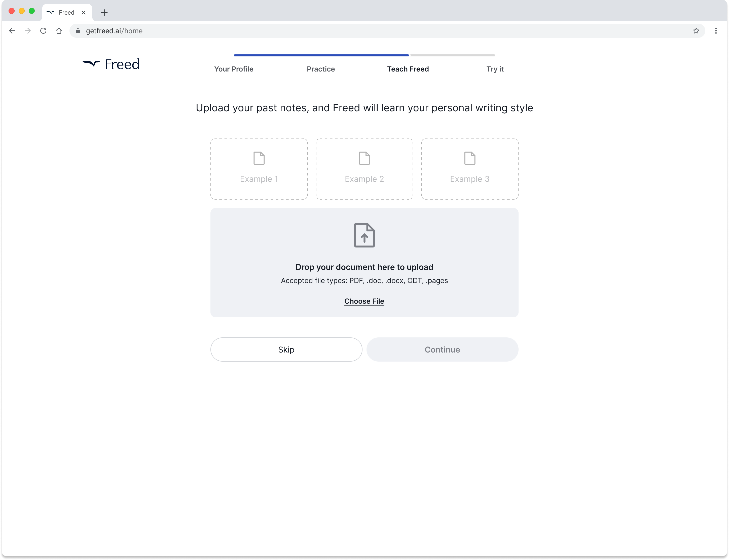Click the upload document arrow icon

point(364,235)
